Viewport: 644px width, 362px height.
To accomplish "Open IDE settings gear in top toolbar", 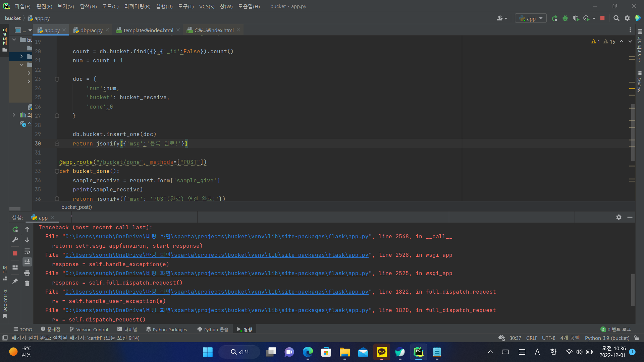I will click(627, 18).
